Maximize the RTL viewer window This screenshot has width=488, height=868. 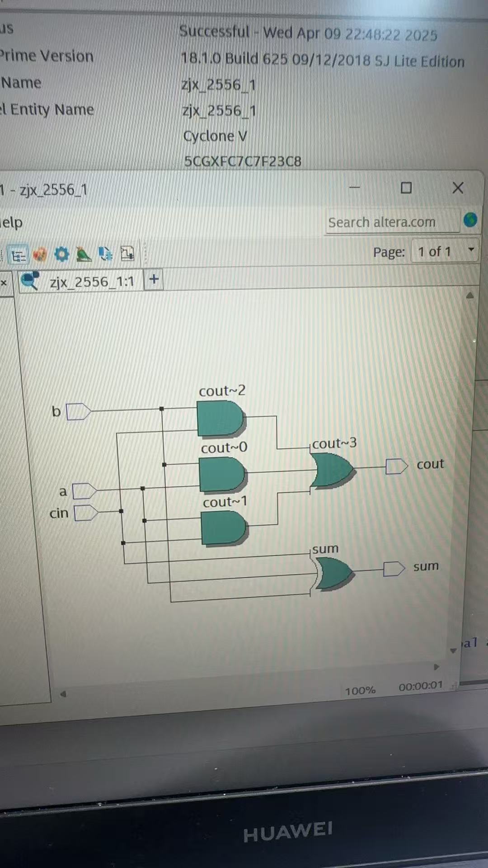[406, 188]
